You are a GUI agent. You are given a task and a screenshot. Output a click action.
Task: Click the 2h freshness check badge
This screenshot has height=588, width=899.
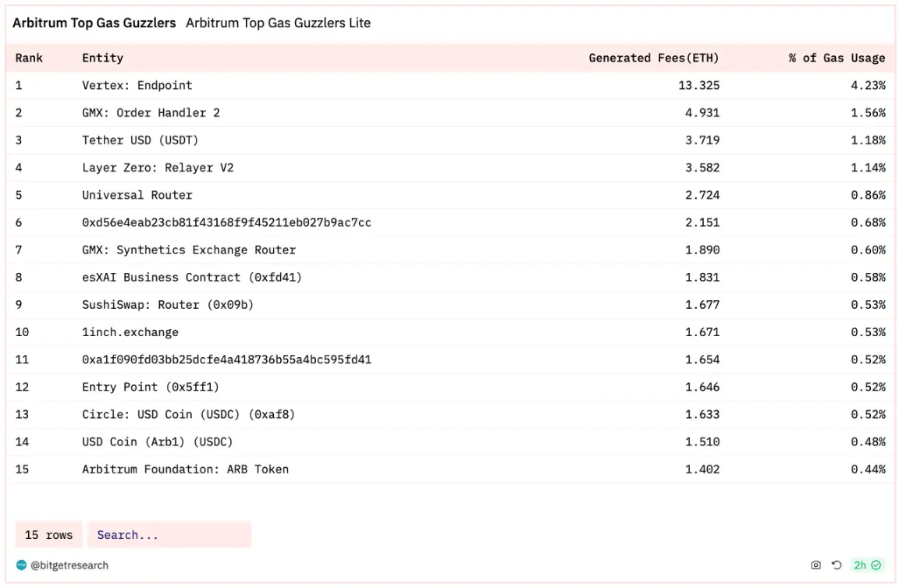(867, 565)
